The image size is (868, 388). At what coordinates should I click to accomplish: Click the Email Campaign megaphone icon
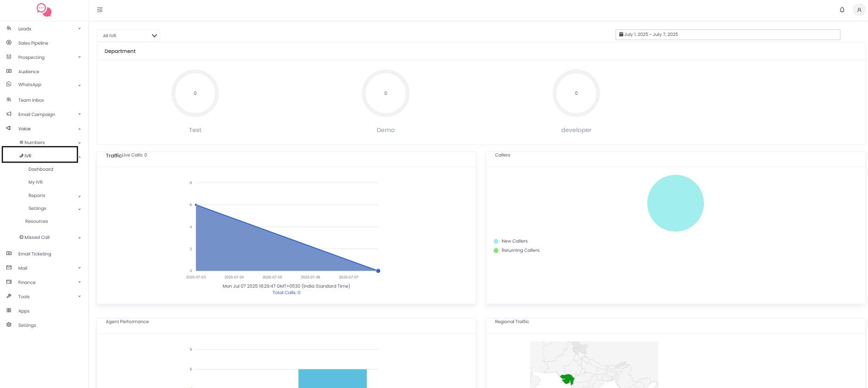click(x=9, y=114)
